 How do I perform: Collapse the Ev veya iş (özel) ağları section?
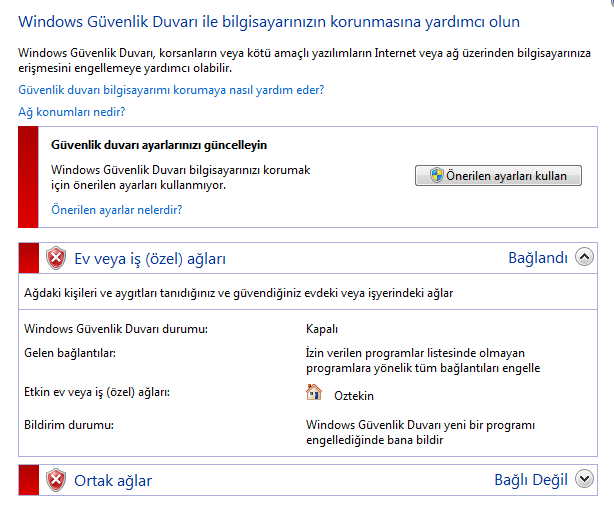coord(584,257)
